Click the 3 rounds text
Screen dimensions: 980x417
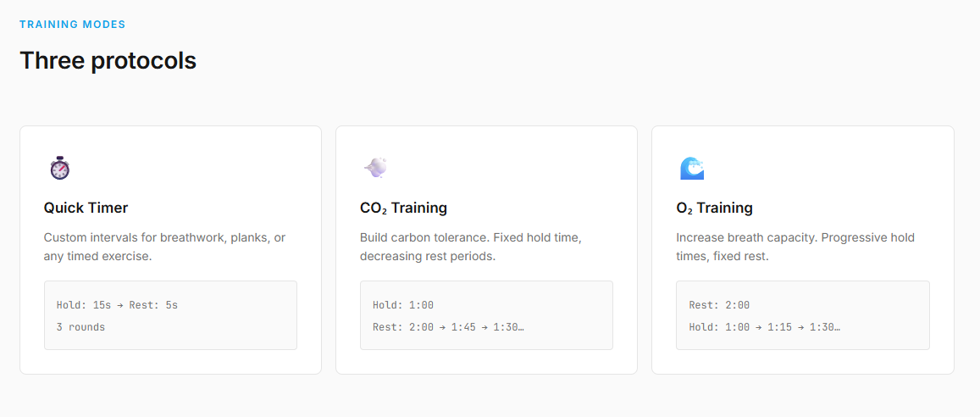point(80,327)
